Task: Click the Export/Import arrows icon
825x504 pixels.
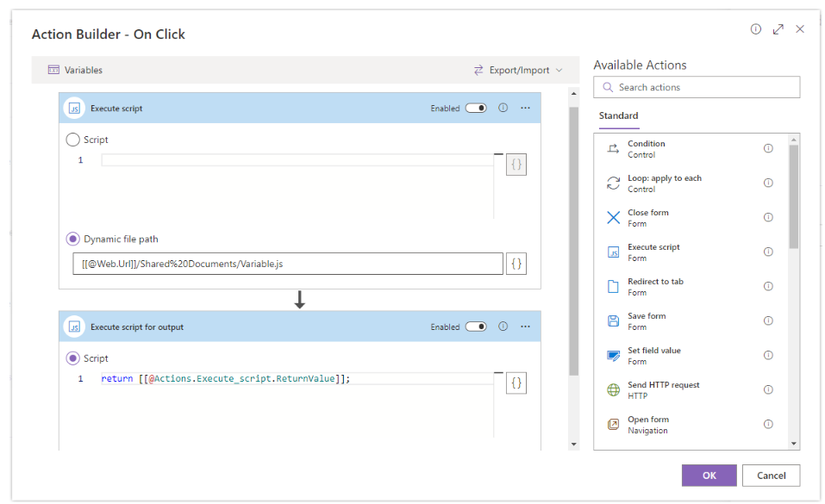Action: 478,70
